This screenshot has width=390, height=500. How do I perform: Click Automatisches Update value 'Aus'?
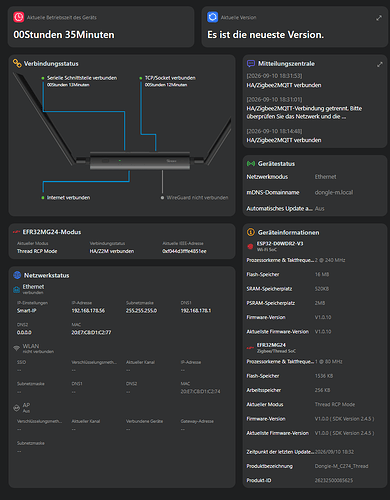click(x=319, y=208)
